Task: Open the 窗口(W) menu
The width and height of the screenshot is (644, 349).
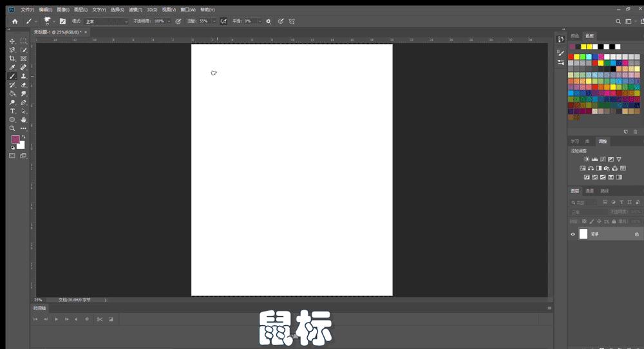Action: tap(188, 10)
